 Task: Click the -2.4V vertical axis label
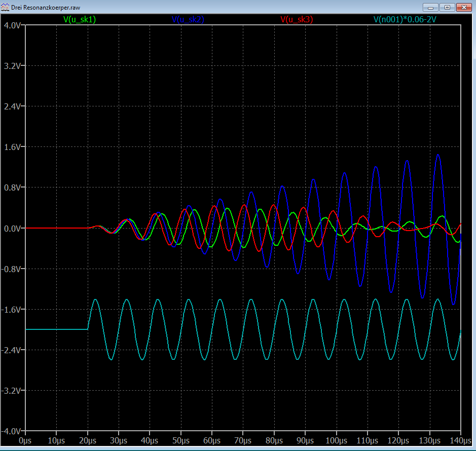click(11, 350)
